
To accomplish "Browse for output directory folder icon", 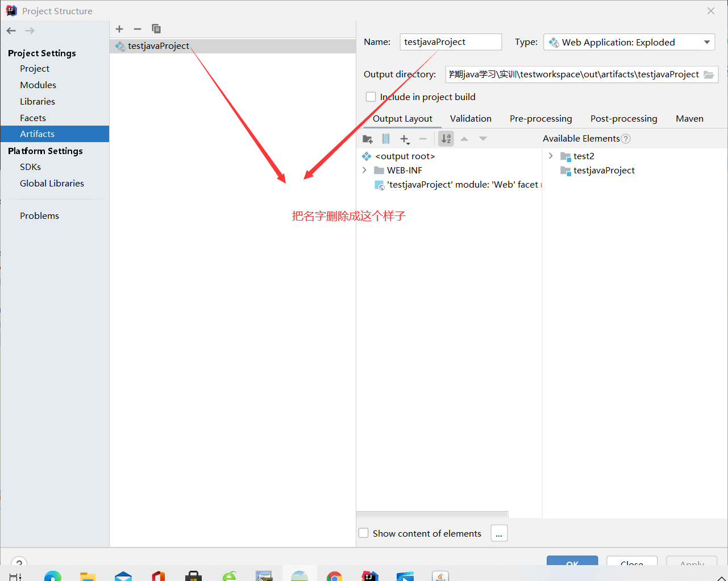I will tap(709, 74).
